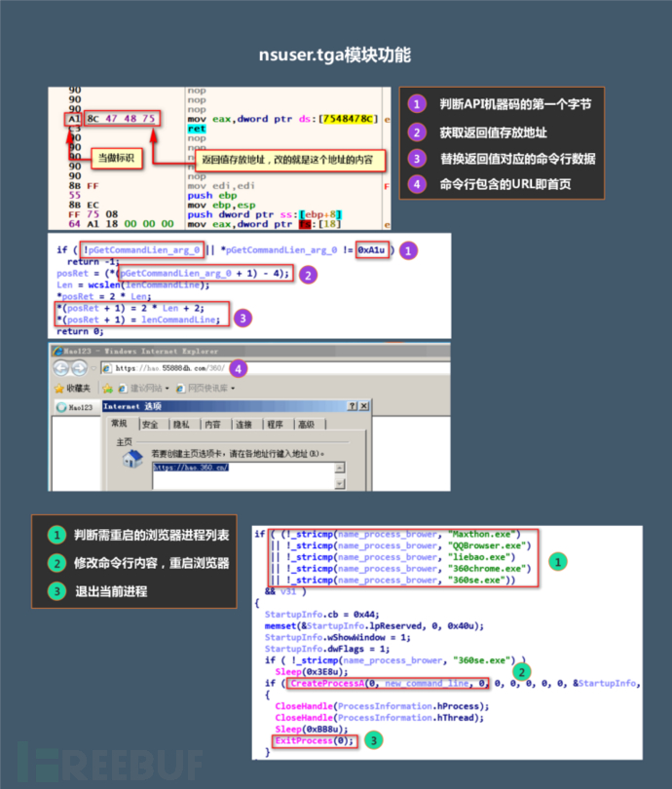Viewport: 672px width, 789px height.
Task: Click the Internet 选项 dialog title bar
Action: [x=237, y=406]
